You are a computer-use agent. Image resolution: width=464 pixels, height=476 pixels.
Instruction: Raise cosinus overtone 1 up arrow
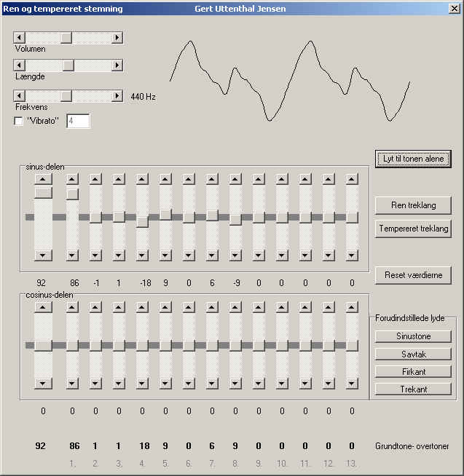click(72, 307)
